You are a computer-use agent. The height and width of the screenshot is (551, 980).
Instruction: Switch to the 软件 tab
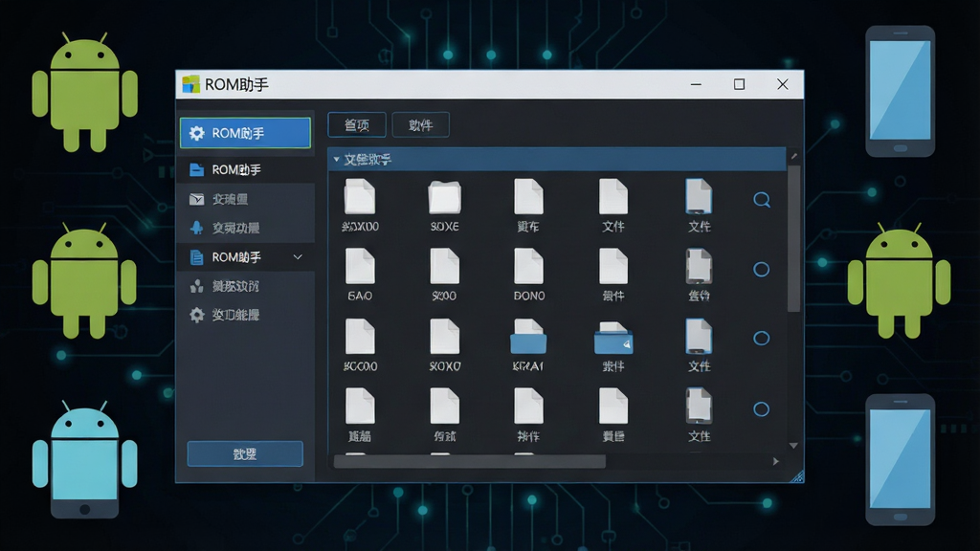pyautogui.click(x=421, y=125)
